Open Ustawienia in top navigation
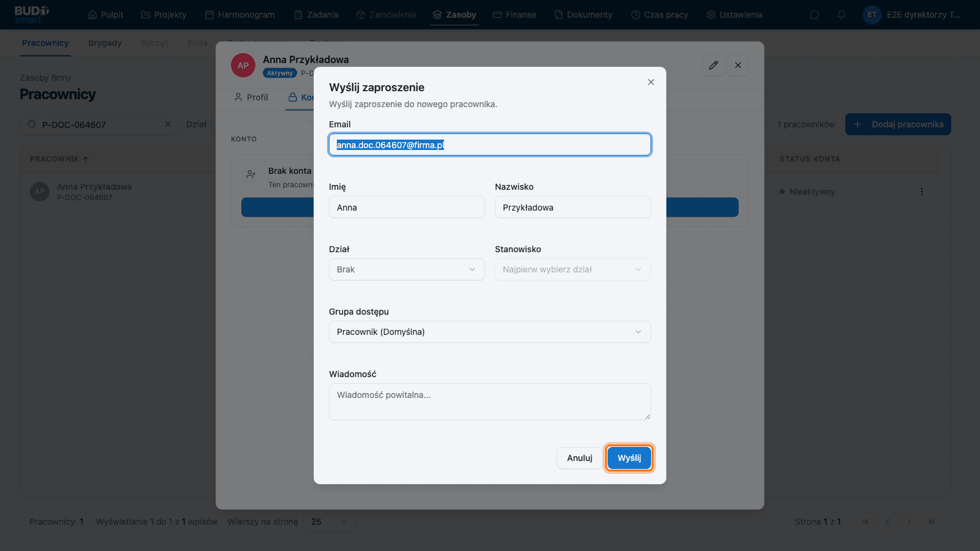This screenshot has width=980, height=551. (734, 15)
